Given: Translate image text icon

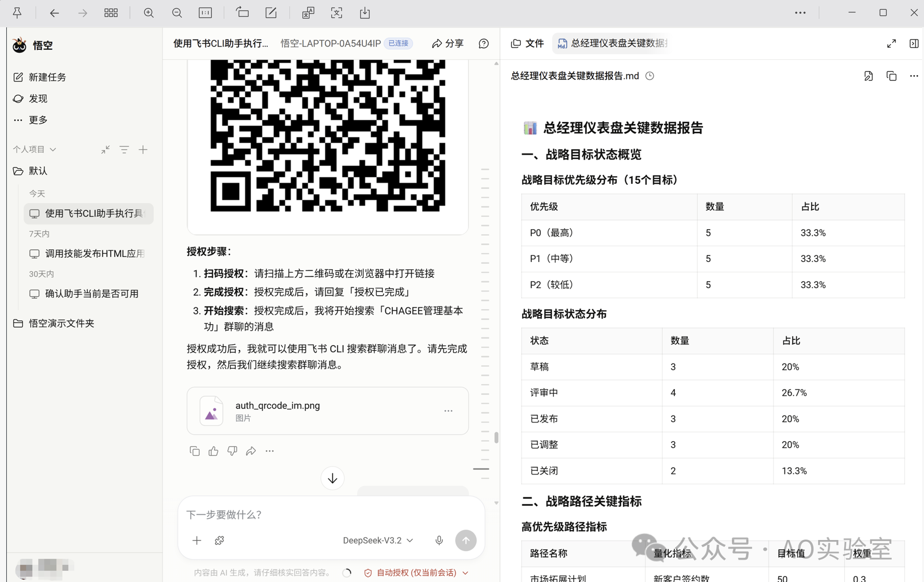Looking at the screenshot, I should 308,13.
